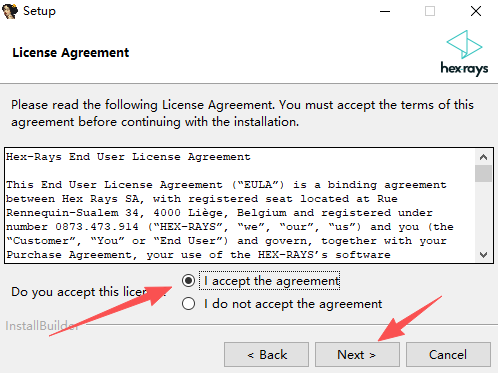Go to the previous step with Back
This screenshot has height=373, width=498.
click(266, 355)
